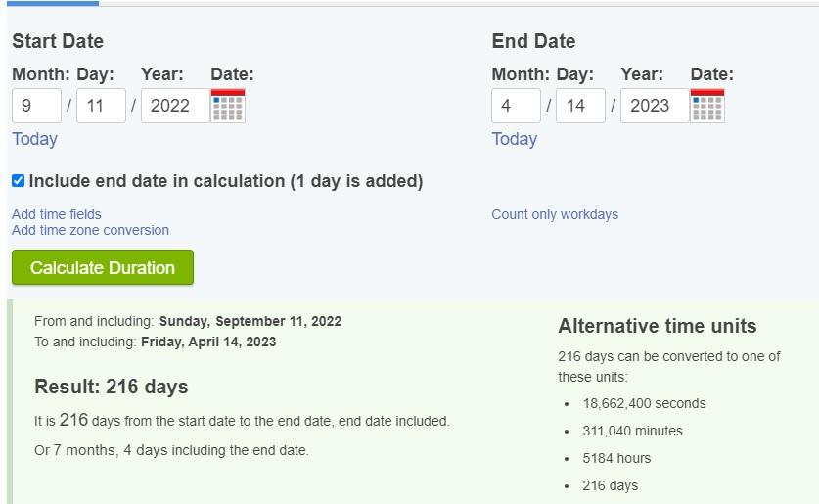This screenshot has width=819, height=504.
Task: Click the Result: 216 days heading
Action: [112, 387]
